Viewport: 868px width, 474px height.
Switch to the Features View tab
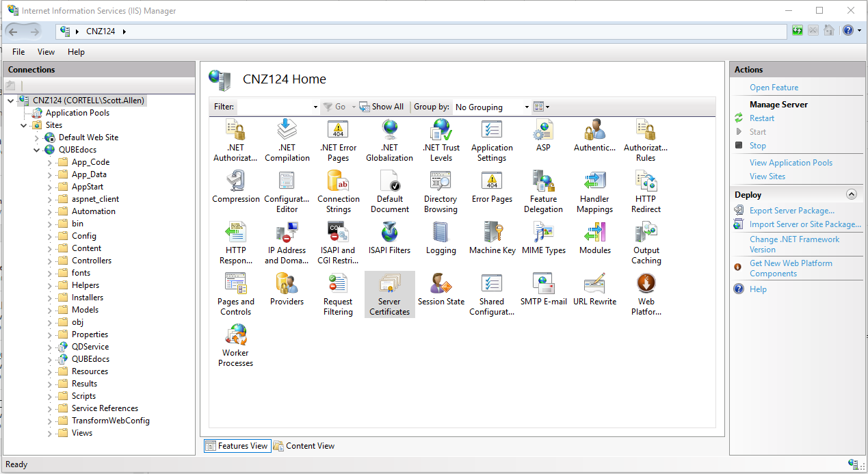pyautogui.click(x=237, y=446)
